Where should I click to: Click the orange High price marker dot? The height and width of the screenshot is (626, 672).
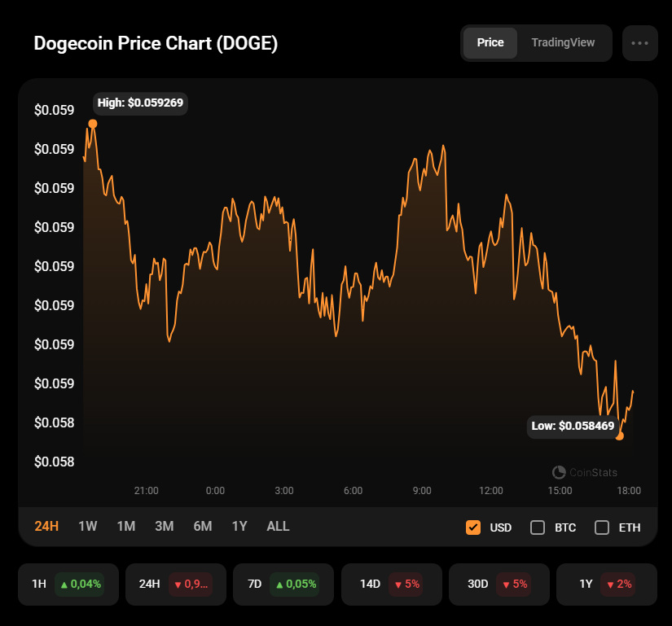click(x=93, y=124)
